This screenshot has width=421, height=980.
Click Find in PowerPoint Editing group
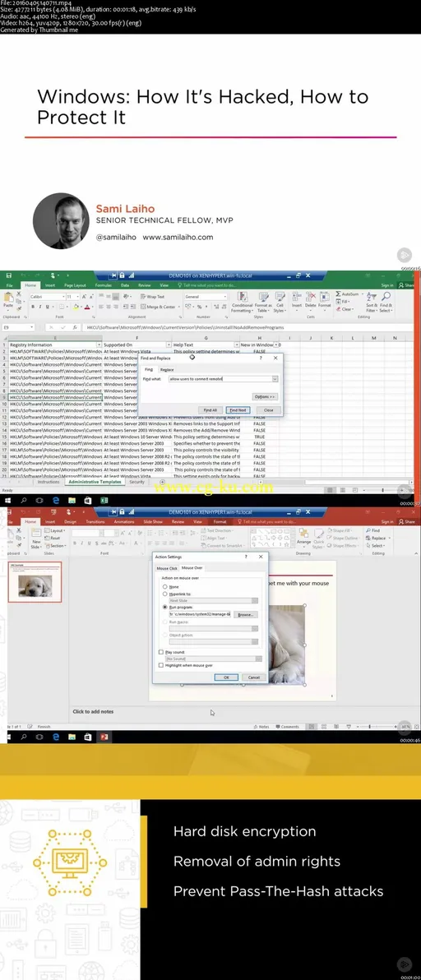[x=373, y=530]
